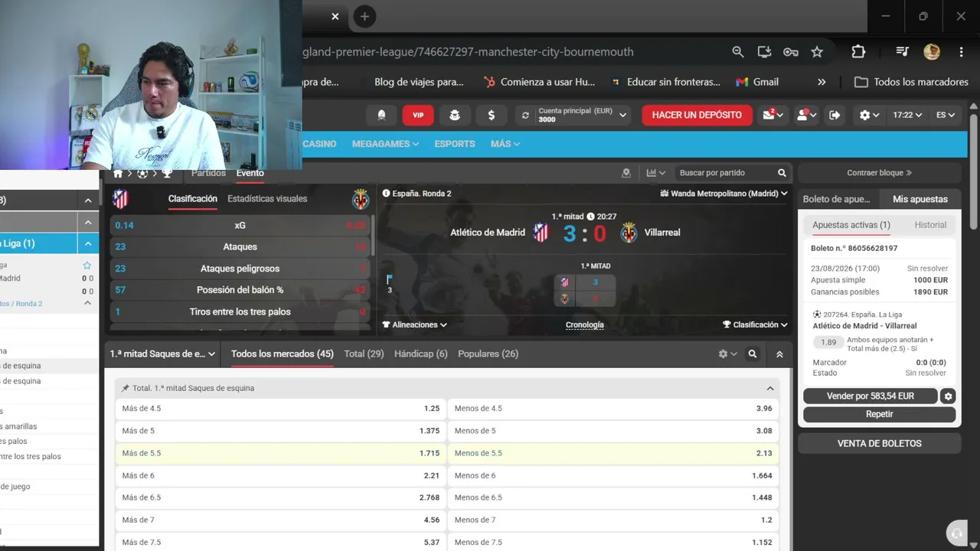Open the 1.ª mitad Saques de esquina selector

click(x=163, y=354)
